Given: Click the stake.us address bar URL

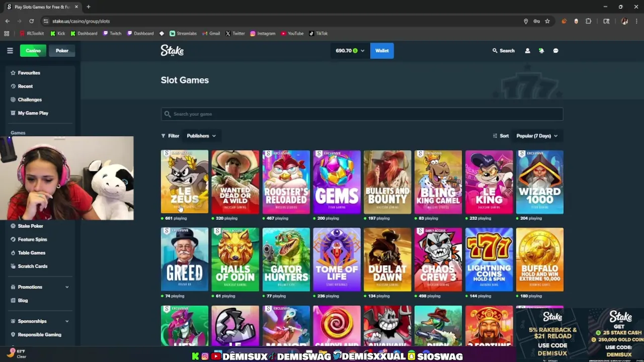Looking at the screenshot, I should pyautogui.click(x=81, y=21).
